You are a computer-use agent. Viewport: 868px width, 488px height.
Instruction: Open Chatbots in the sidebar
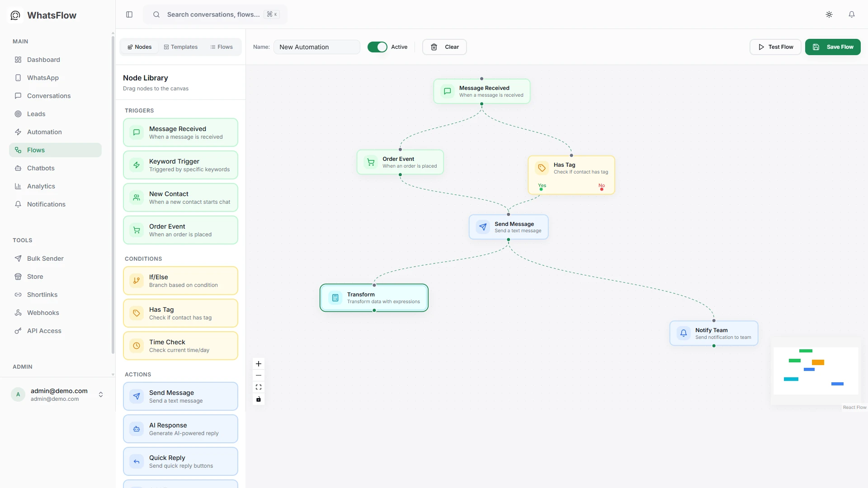(x=55, y=168)
